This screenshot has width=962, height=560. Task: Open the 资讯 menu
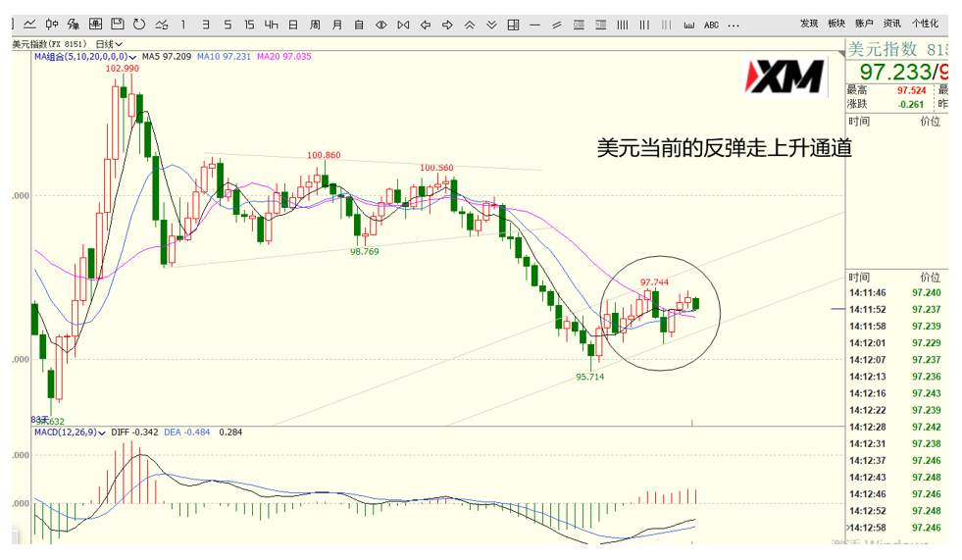pos(891,24)
